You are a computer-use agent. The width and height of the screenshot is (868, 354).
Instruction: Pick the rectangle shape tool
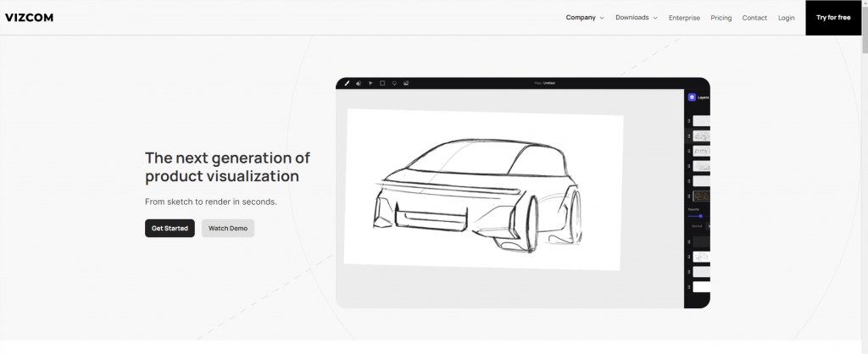(x=382, y=83)
